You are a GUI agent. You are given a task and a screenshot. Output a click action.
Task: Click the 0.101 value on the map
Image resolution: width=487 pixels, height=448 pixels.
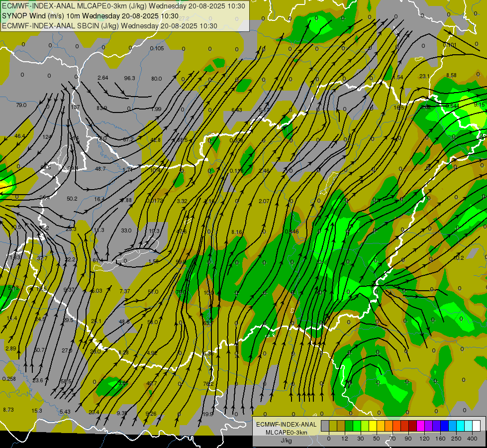[449, 45]
